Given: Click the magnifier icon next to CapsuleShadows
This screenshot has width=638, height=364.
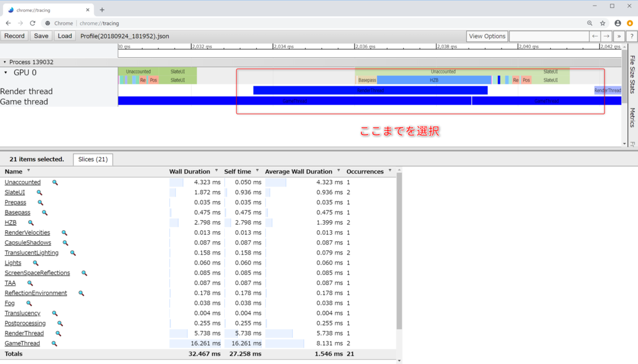Looking at the screenshot, I should [65, 243].
